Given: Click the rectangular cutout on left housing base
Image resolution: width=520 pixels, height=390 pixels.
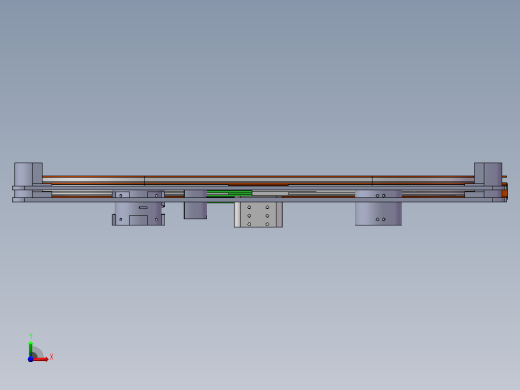Looking at the screenshot, I should pos(138,220).
